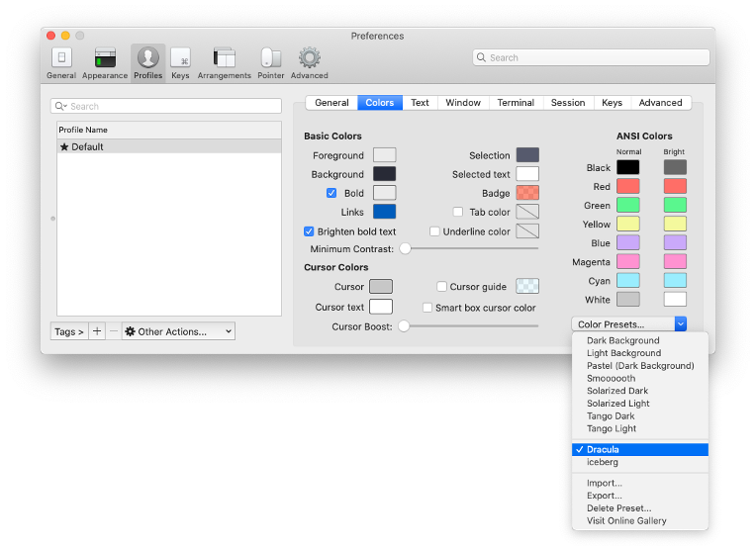This screenshot has height=549, width=756.
Task: Open the Normal Black ANSI swatch
Action: pyautogui.click(x=628, y=167)
